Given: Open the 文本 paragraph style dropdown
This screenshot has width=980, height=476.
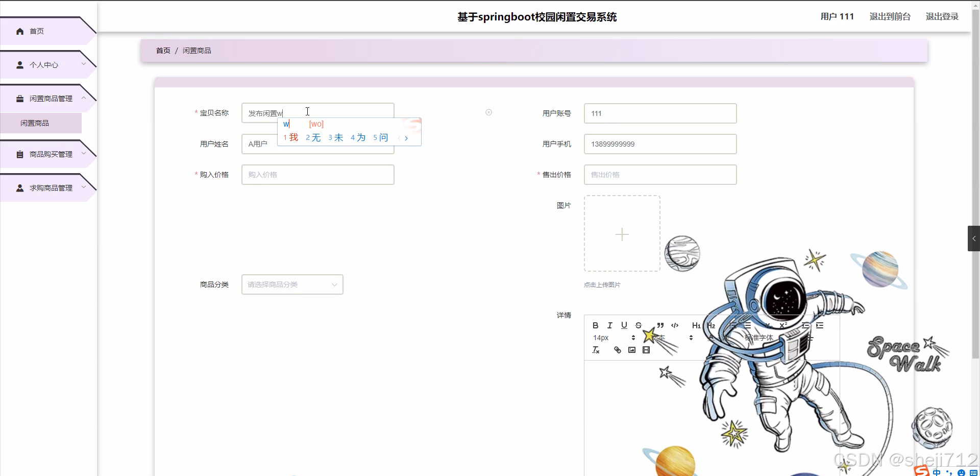Looking at the screenshot, I should [671, 338].
